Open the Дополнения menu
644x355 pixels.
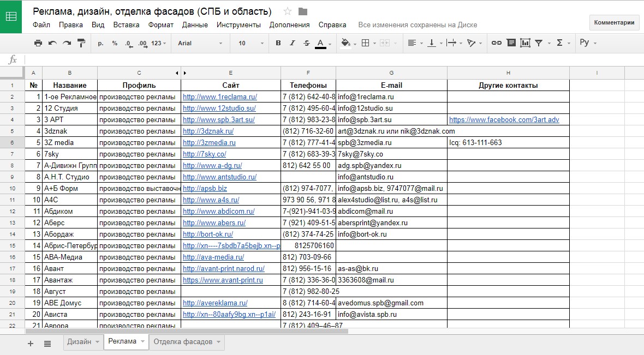[x=290, y=25]
